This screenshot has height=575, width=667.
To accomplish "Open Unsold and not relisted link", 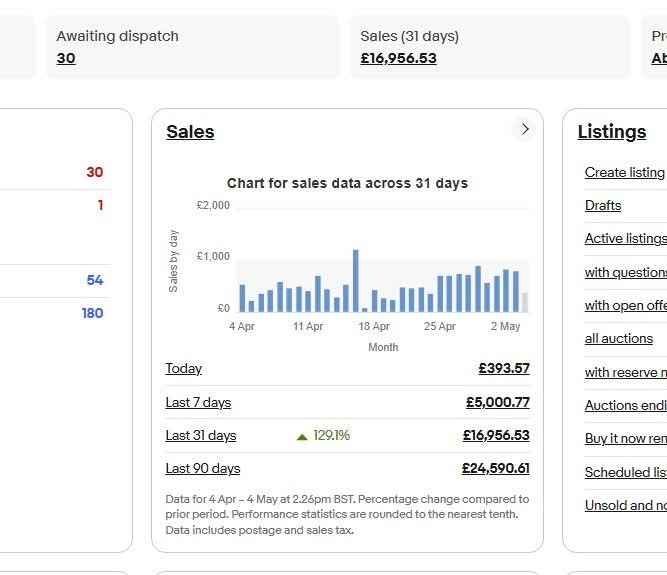I will [x=626, y=505].
